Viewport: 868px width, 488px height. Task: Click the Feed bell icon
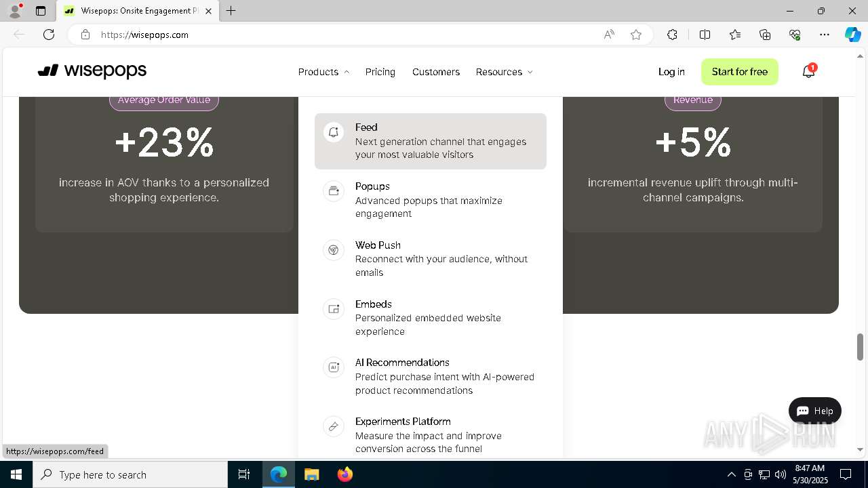coord(334,132)
